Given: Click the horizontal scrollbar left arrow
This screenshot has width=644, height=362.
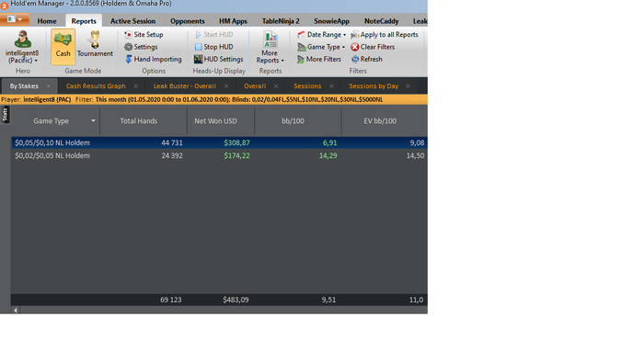Looking at the screenshot, I should [x=16, y=311].
